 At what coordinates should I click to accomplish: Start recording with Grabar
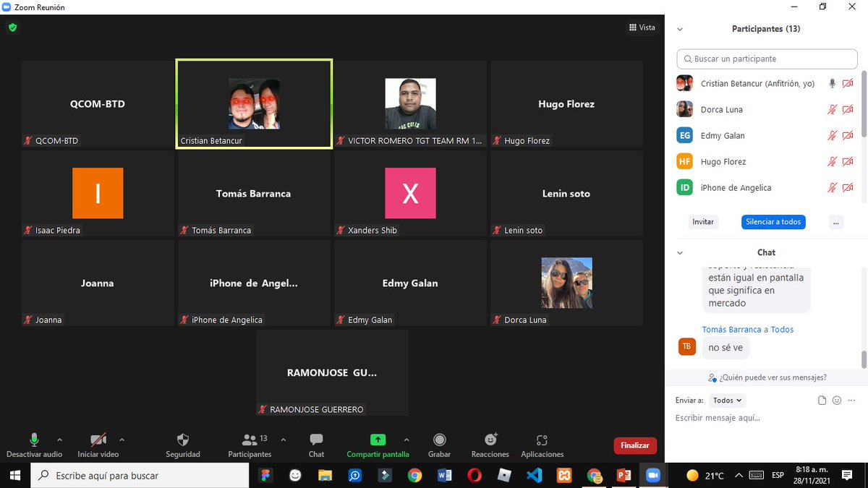(x=439, y=440)
